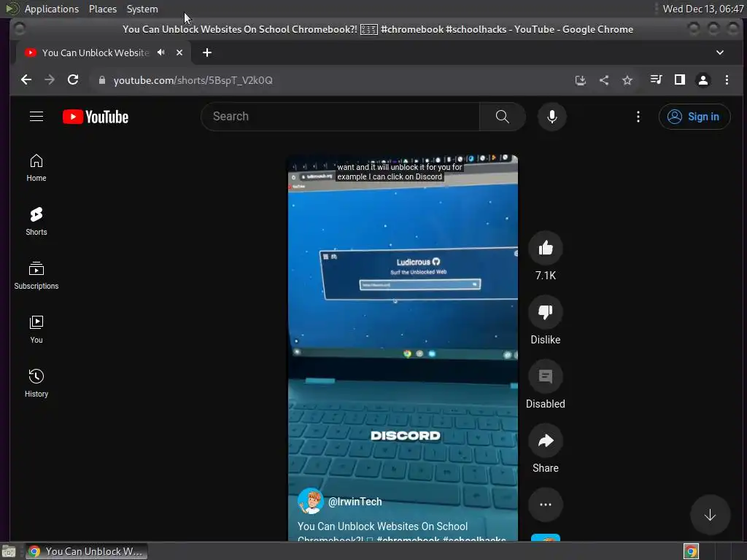
Task: Open the Applications menu
Action: [52, 9]
